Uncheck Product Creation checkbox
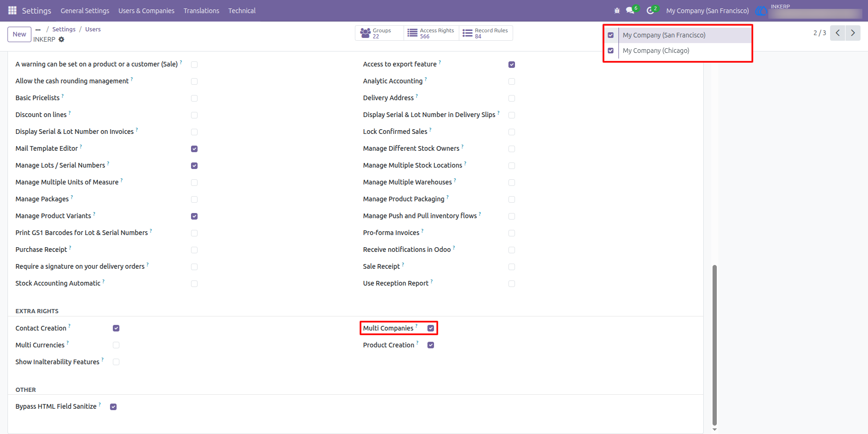 [431, 345]
